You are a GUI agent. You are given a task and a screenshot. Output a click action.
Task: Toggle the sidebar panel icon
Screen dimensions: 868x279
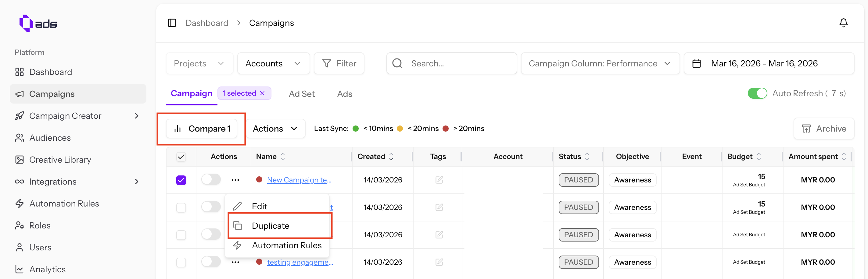click(172, 23)
